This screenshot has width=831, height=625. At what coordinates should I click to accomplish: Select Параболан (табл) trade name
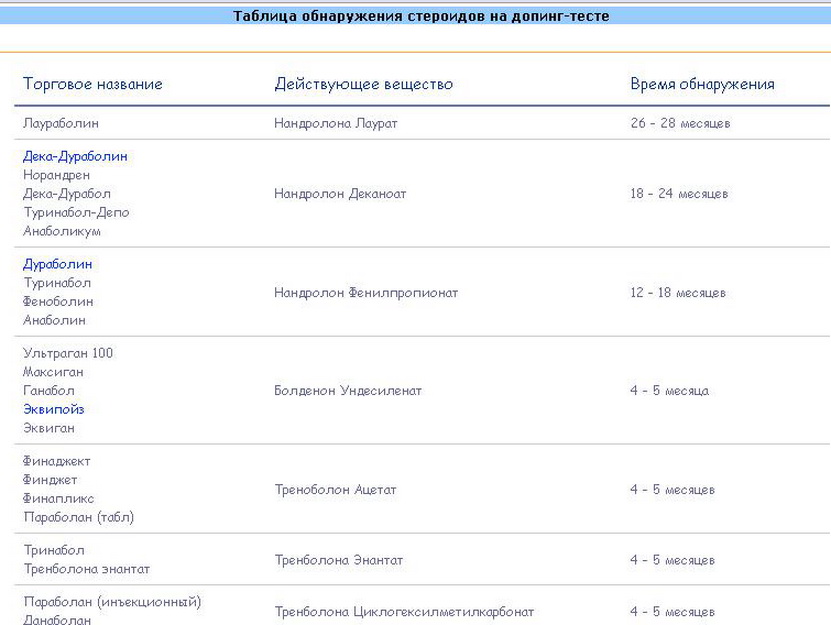click(x=78, y=517)
